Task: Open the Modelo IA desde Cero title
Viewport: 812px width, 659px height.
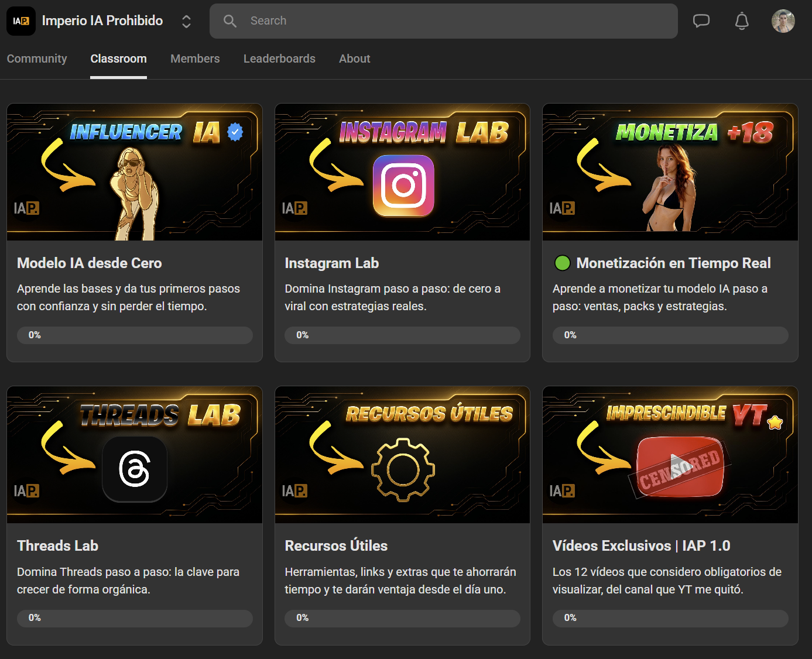Action: (x=90, y=263)
